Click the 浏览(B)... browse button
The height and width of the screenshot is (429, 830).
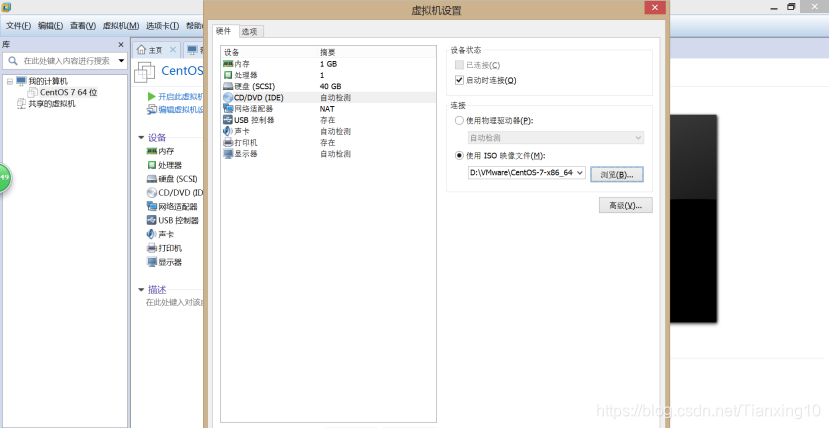617,174
